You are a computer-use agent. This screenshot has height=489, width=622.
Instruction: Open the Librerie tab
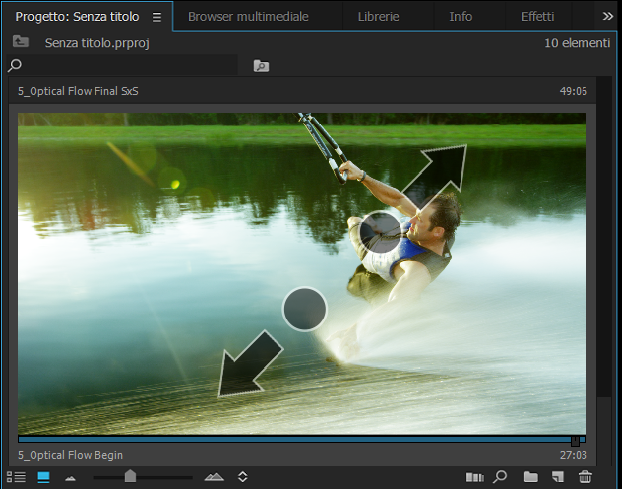[x=378, y=17]
